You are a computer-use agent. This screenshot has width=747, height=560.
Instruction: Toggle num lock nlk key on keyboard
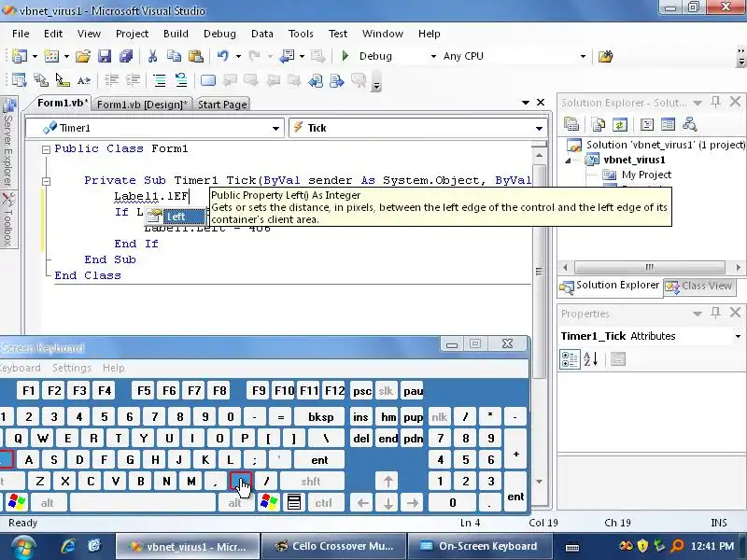coord(439,417)
